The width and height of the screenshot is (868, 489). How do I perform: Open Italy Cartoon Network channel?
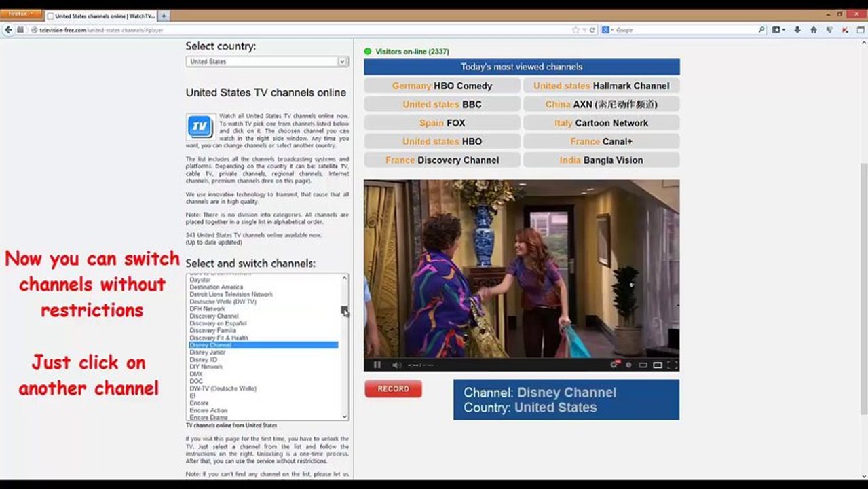(x=601, y=123)
